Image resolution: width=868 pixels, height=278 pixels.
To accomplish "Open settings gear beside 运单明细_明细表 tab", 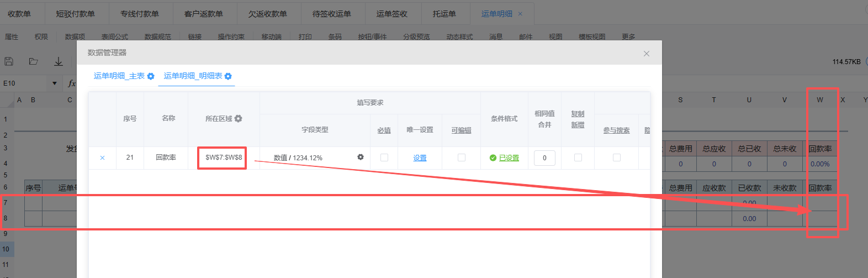I will click(x=228, y=76).
